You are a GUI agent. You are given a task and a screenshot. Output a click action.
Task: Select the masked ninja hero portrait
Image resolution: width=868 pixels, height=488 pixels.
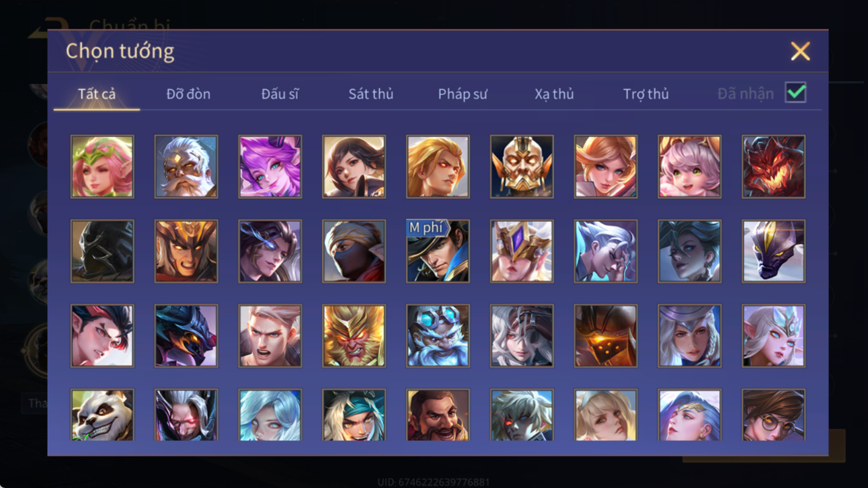pyautogui.click(x=354, y=251)
